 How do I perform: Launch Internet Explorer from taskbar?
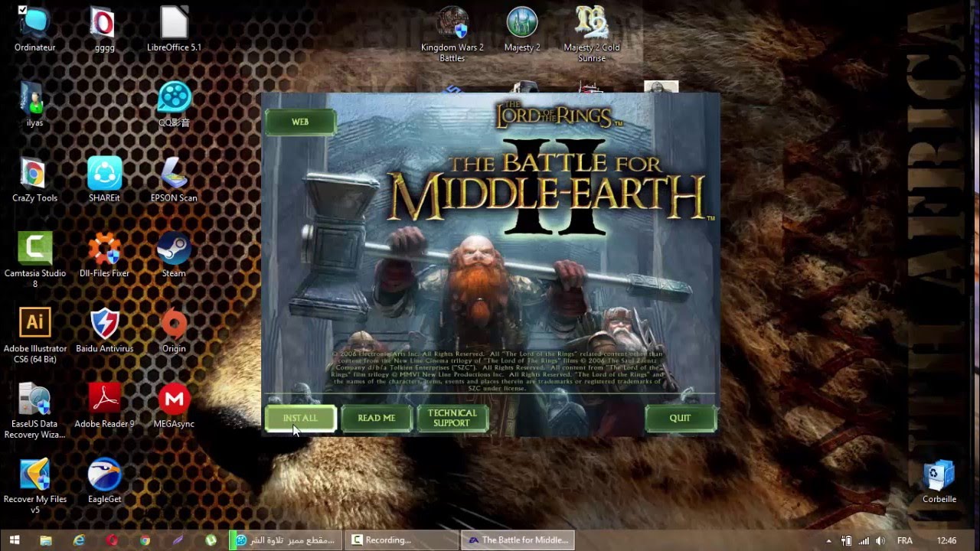pos(79,540)
